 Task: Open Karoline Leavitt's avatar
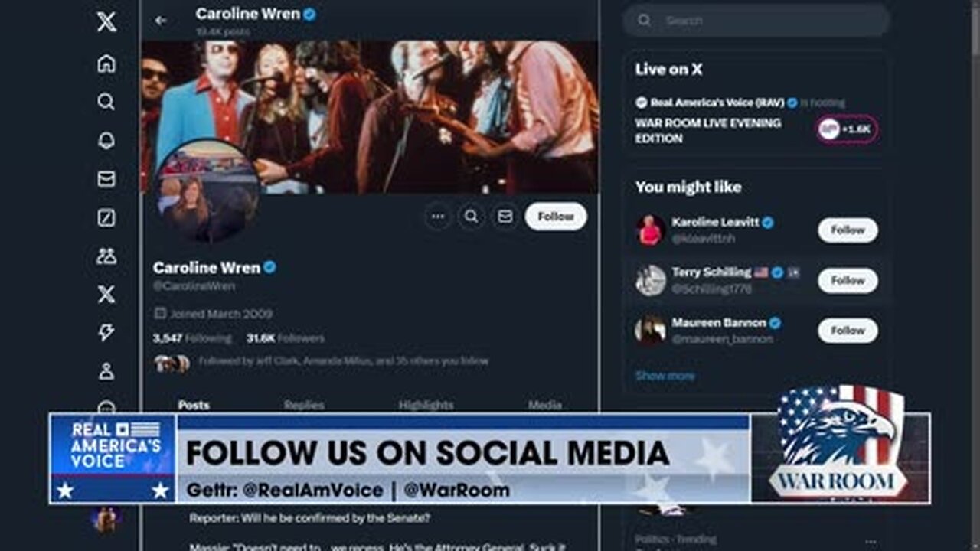click(x=650, y=230)
